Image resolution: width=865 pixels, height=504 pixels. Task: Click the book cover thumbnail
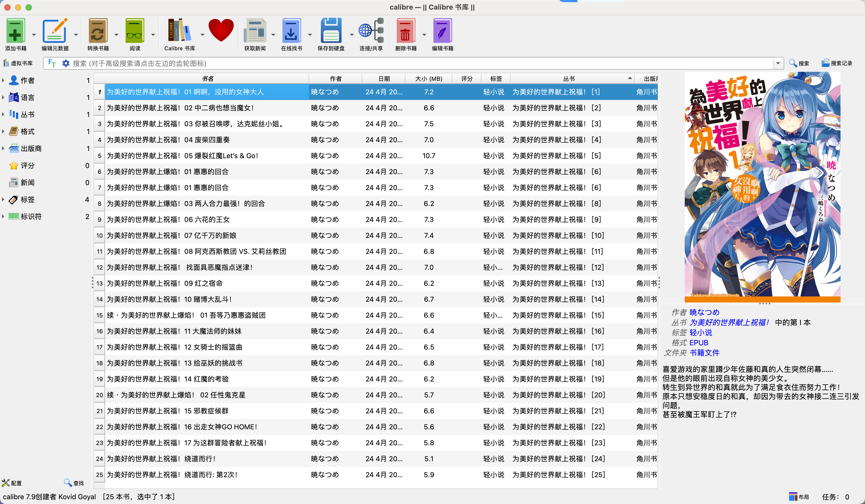[762, 187]
